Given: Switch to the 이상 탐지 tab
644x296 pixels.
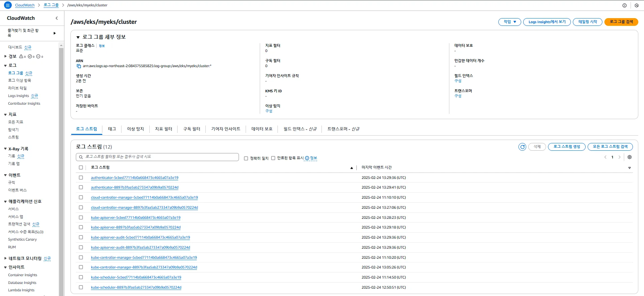Looking at the screenshot, I should point(136,129).
